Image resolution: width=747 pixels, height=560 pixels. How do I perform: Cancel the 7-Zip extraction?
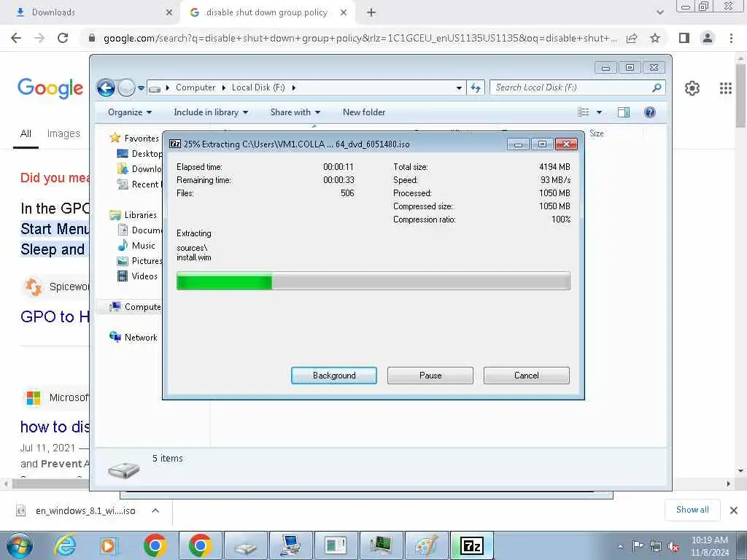pos(527,376)
